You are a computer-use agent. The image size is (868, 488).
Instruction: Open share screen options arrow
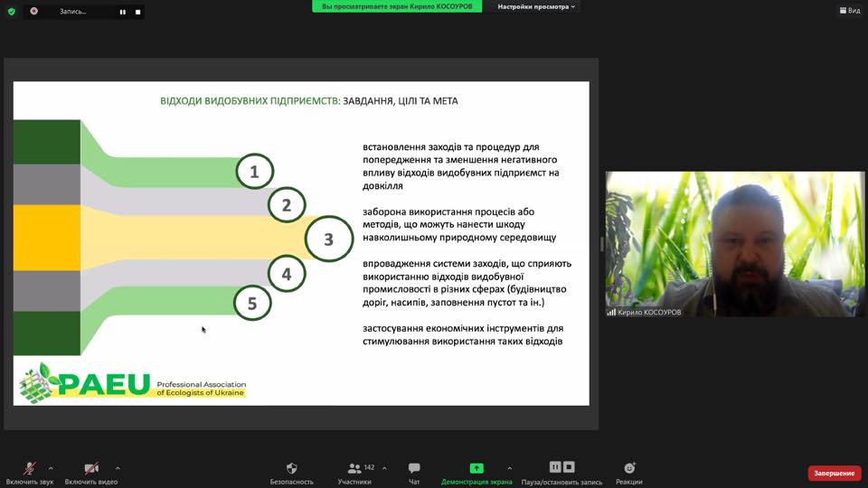coord(509,468)
